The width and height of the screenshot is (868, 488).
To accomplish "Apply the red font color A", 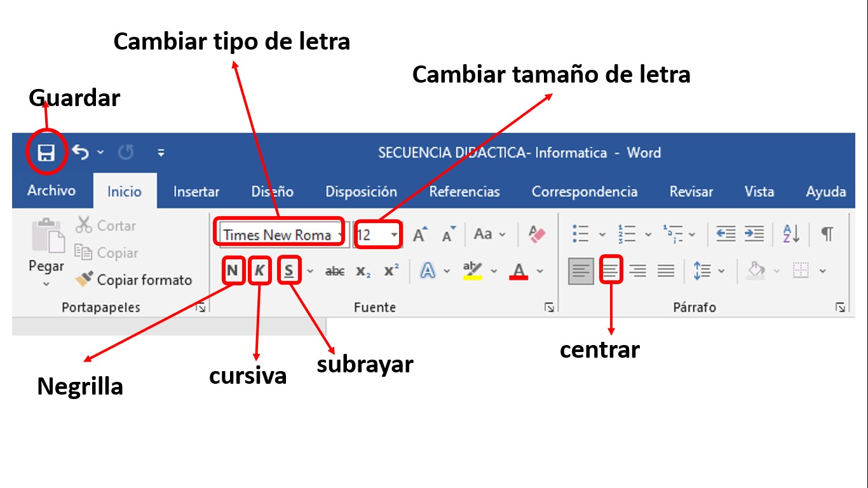I will point(519,271).
